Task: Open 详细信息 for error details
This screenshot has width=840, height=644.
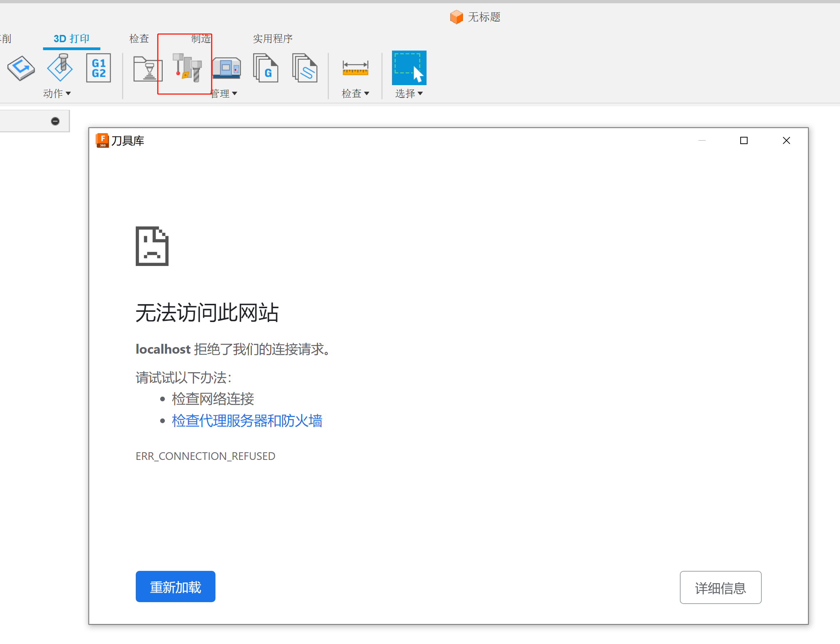Action: point(720,587)
